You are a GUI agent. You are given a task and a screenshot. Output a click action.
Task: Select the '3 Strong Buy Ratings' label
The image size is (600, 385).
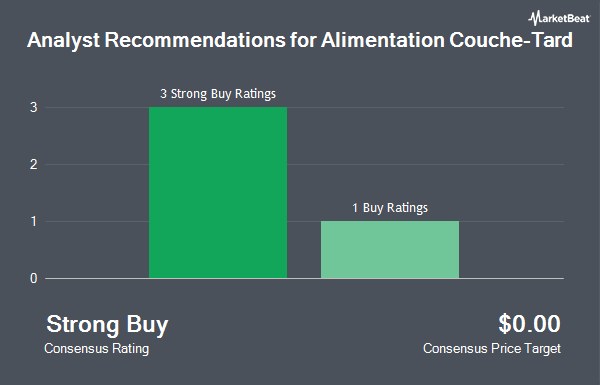[218, 94]
